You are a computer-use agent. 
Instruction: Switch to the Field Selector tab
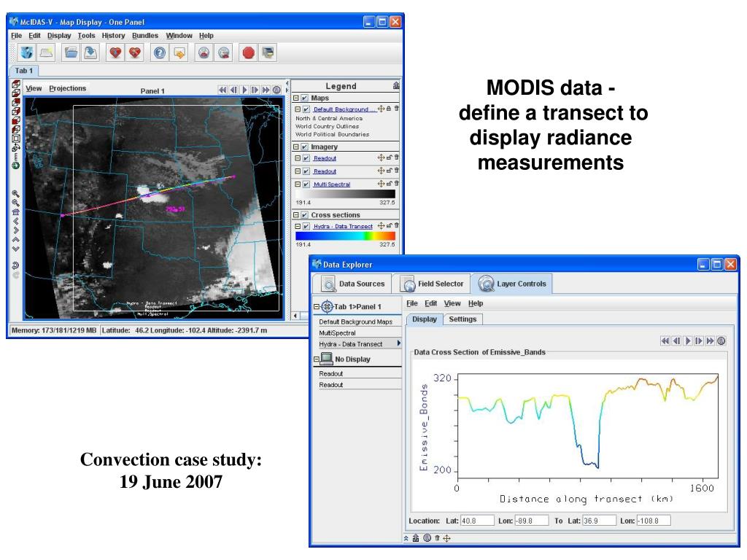pyautogui.click(x=432, y=284)
